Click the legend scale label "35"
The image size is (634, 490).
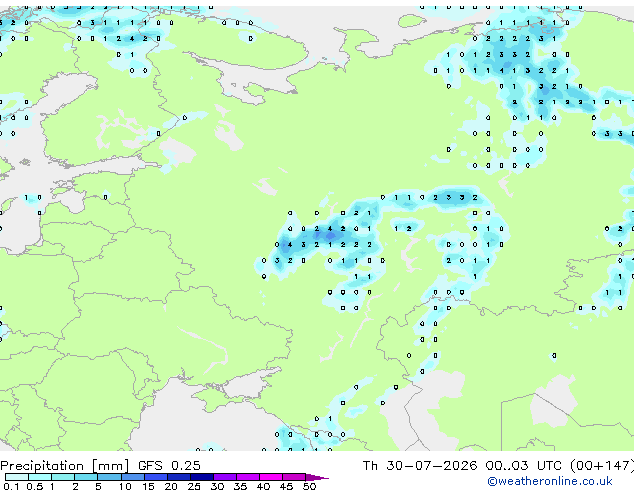click(x=240, y=486)
